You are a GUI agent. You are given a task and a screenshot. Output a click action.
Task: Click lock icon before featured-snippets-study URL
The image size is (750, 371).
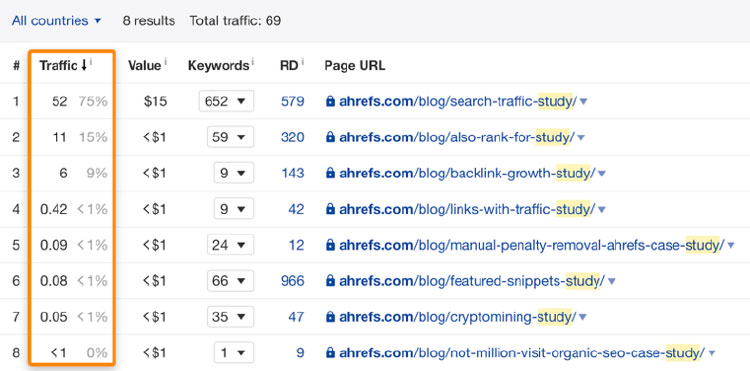(330, 281)
